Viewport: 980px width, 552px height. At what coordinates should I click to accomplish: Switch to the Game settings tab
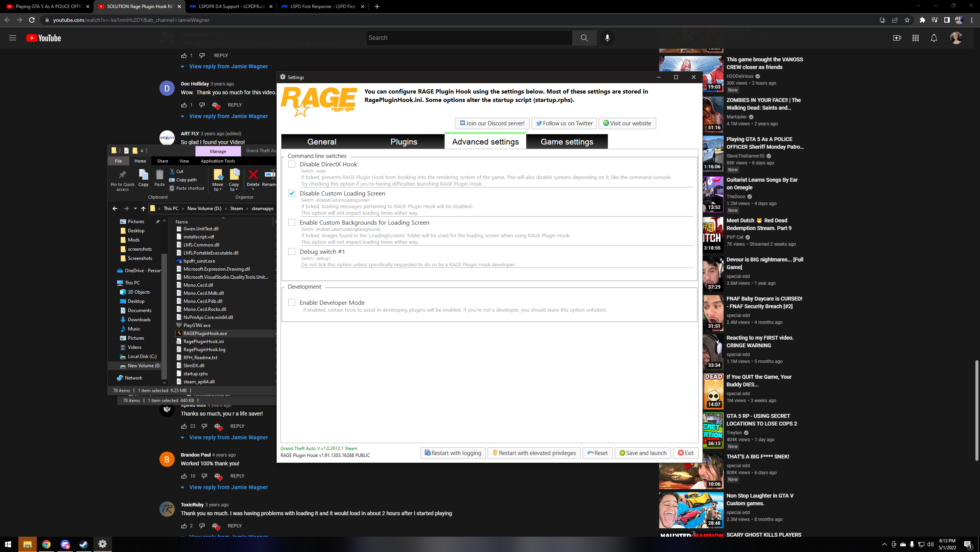(566, 142)
